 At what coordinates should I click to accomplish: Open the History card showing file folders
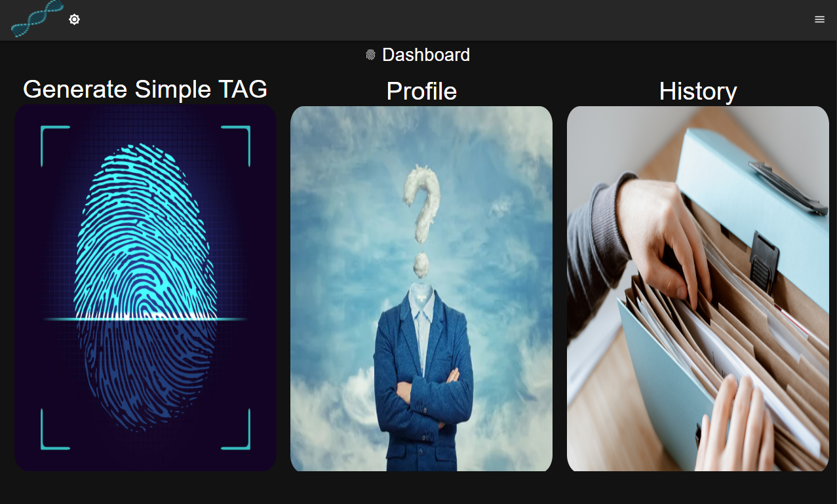pyautogui.click(x=698, y=289)
